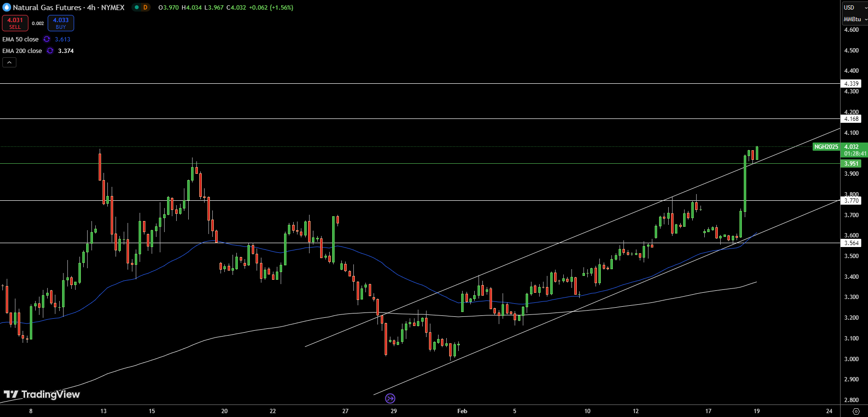Viewport: 868px width, 417px height.
Task: Select the 4.168 horizontal line price label
Action: (851, 119)
